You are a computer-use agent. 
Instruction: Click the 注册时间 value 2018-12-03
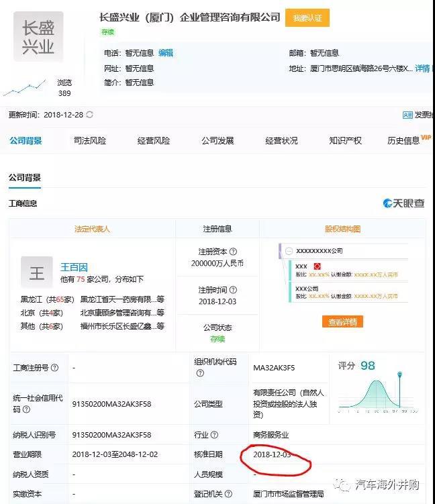[x=217, y=301]
